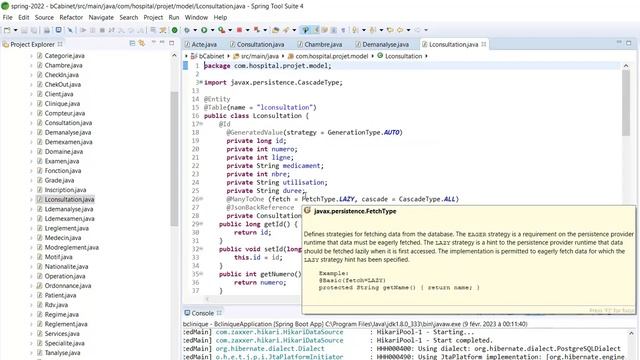This screenshot has height=360, width=640.
Task: Open the Navigate menu
Action: pyautogui.click(x=101, y=17)
